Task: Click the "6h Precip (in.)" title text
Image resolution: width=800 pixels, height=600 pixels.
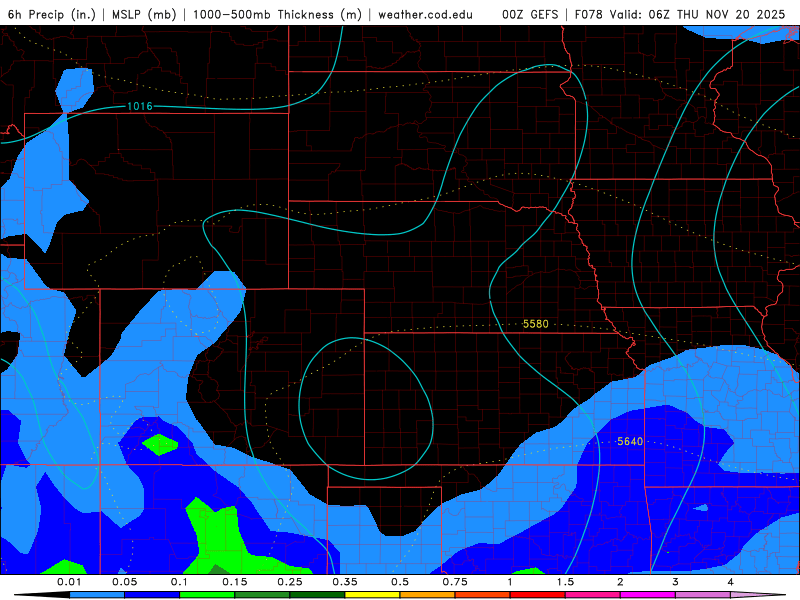Action: 52,14
